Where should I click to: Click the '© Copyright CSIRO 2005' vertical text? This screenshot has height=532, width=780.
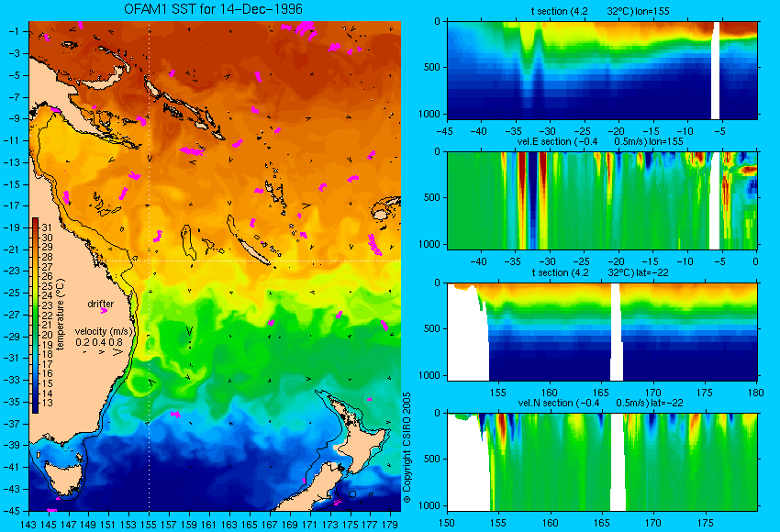pos(407,448)
